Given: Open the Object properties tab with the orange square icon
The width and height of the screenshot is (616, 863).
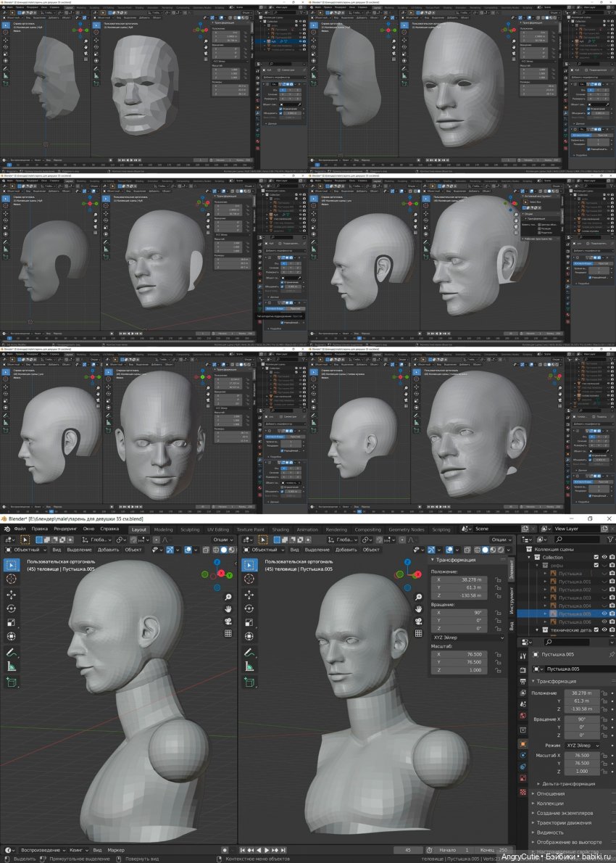Looking at the screenshot, I should pos(523,744).
